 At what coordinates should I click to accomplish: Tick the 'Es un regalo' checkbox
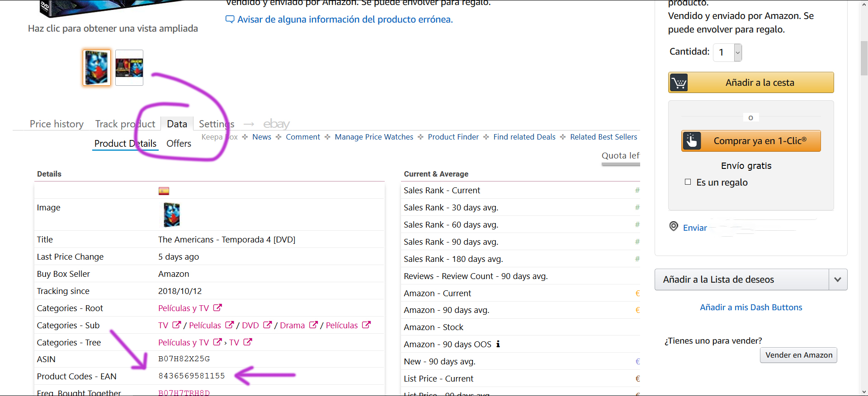click(688, 182)
